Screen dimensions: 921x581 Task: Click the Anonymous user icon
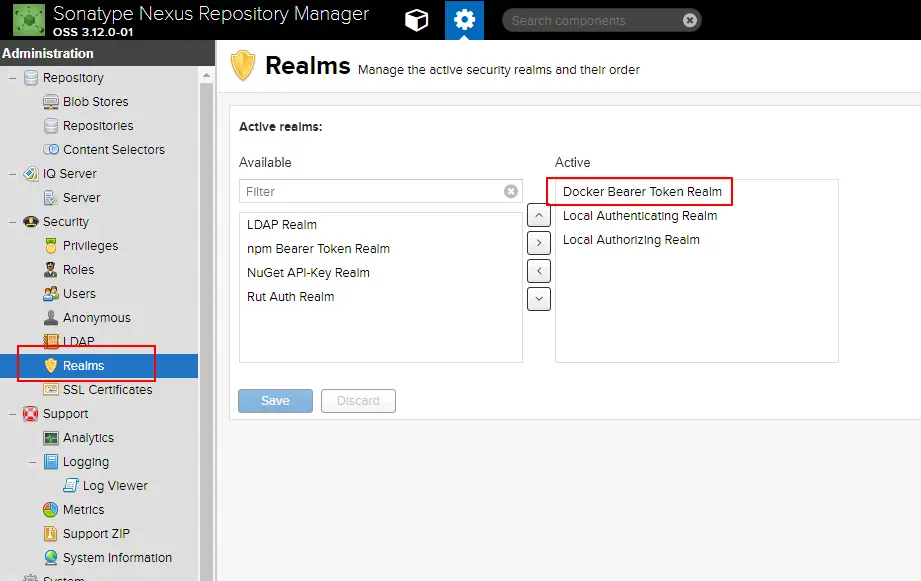tap(51, 317)
